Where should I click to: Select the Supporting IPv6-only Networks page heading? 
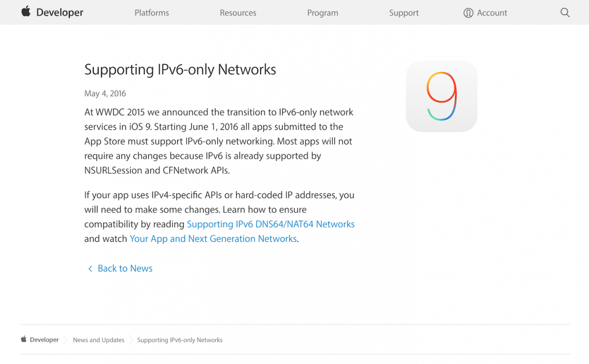181,69
